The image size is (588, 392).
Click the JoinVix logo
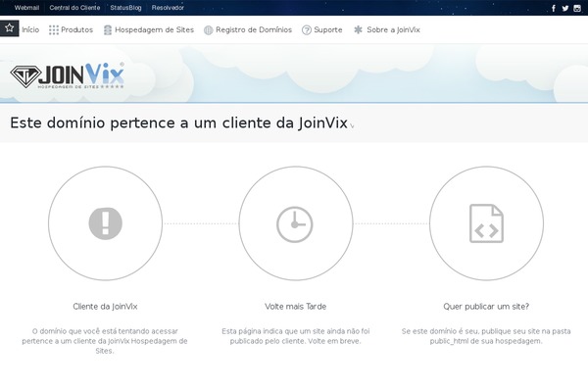point(67,75)
